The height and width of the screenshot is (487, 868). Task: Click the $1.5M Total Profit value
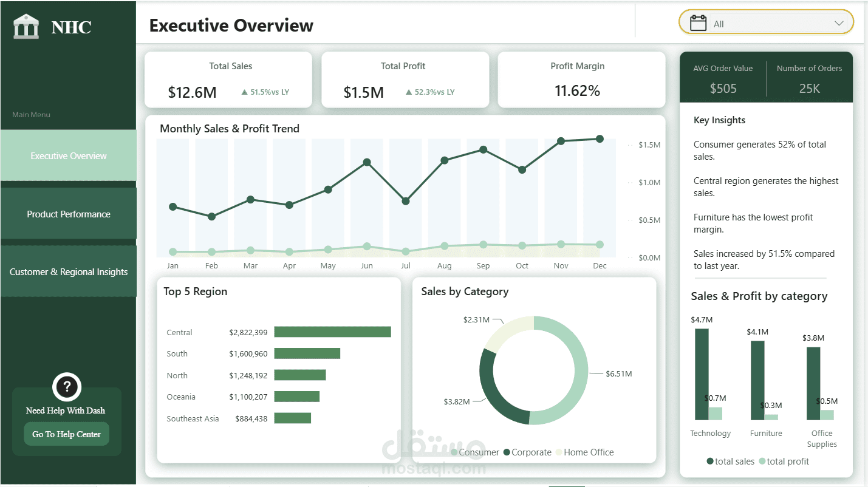click(x=363, y=92)
